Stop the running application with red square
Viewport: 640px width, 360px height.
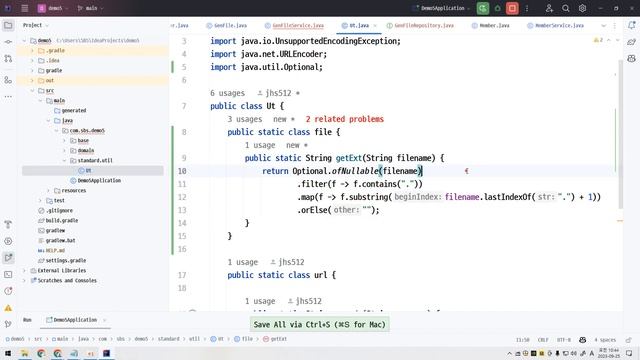(512, 8)
